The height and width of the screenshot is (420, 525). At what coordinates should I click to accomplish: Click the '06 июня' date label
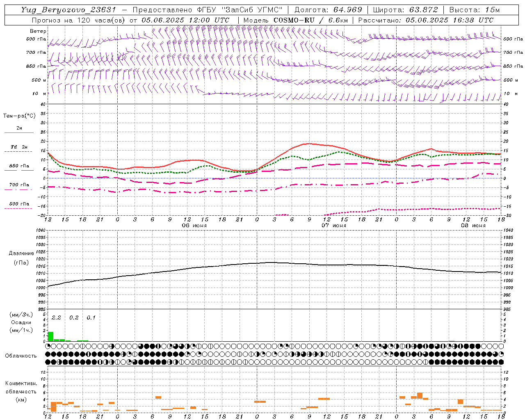(x=194, y=226)
